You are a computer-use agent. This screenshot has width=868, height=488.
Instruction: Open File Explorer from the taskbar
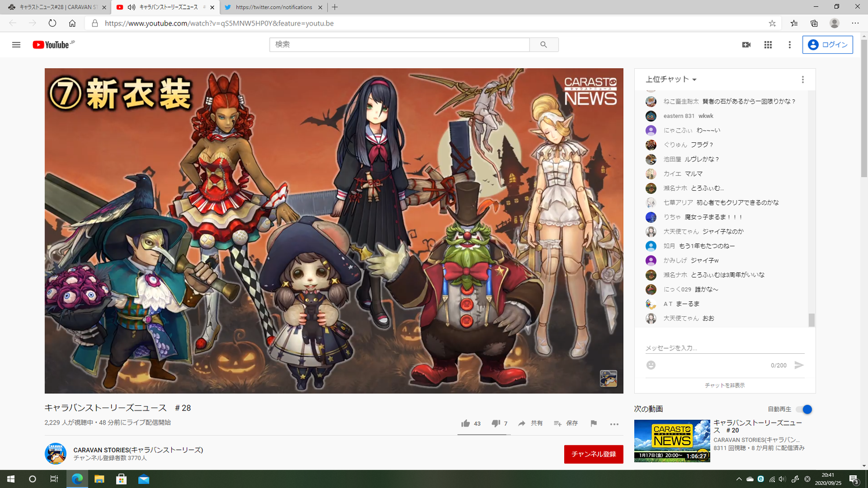(x=99, y=479)
